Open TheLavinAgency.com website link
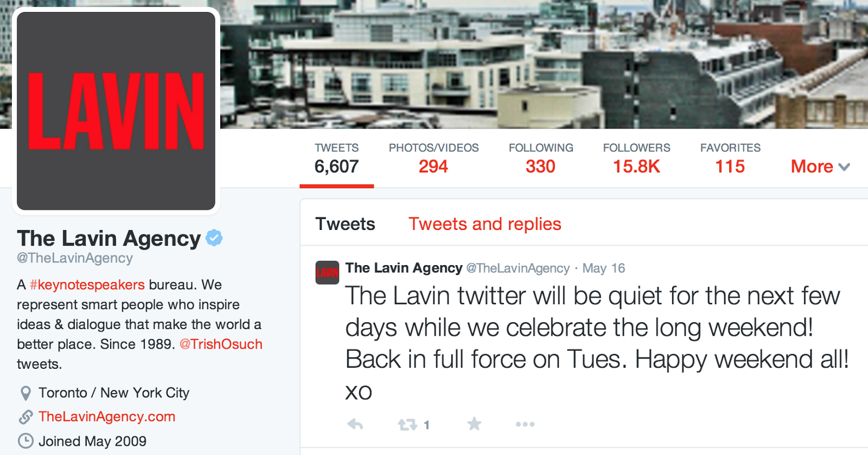This screenshot has width=868, height=455. [107, 416]
